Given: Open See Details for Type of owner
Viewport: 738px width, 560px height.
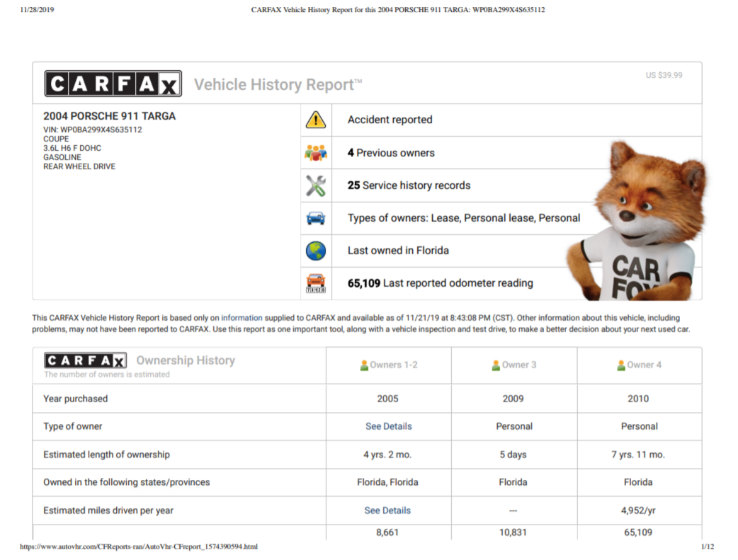Looking at the screenshot, I should click(x=389, y=426).
